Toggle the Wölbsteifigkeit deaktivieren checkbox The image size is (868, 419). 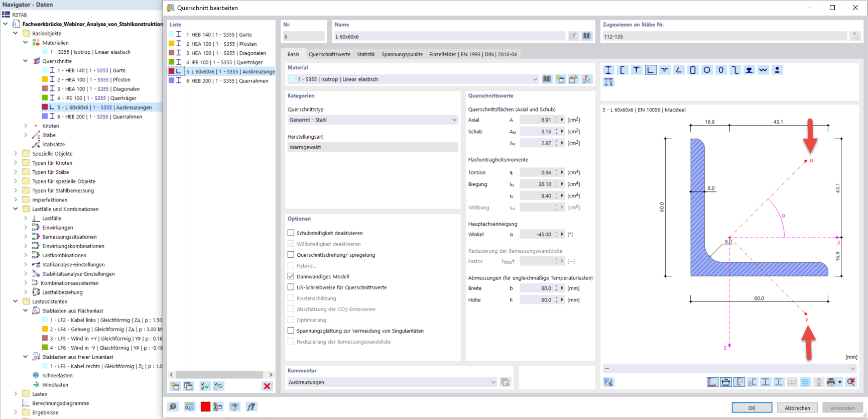pyautogui.click(x=291, y=244)
